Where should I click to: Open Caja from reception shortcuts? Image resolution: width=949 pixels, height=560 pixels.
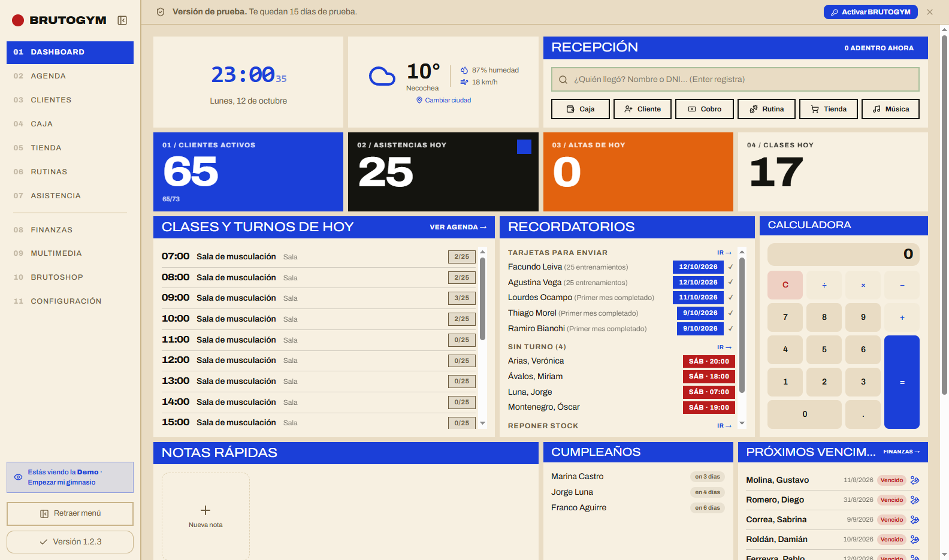(581, 109)
